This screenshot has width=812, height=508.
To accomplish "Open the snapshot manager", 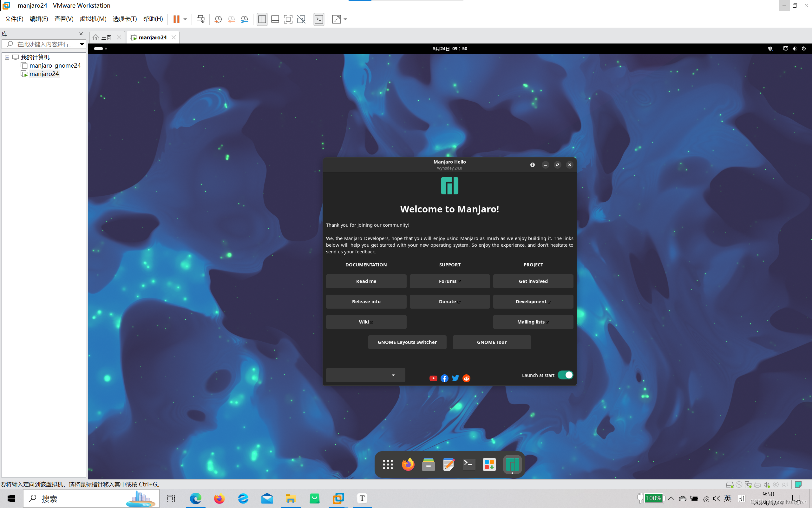I will point(244,19).
